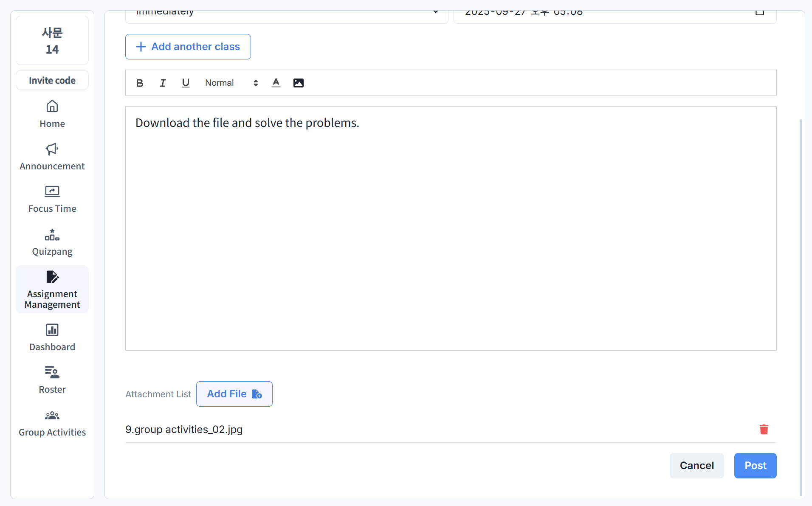Screen dimensions: 812x506
Task: Open the Roster page
Action: pos(52,380)
